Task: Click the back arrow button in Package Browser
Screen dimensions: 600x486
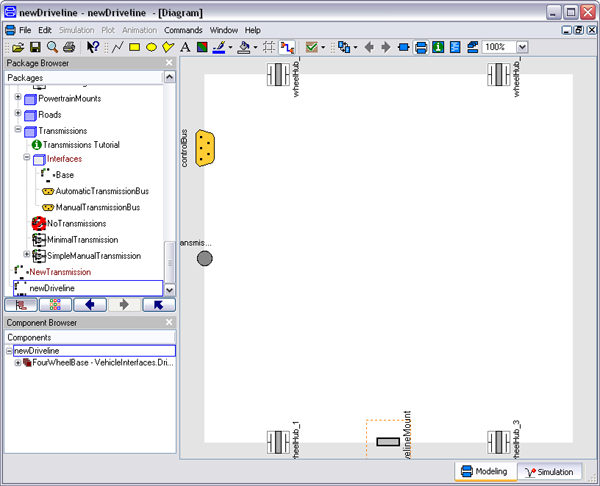Action: 88,305
